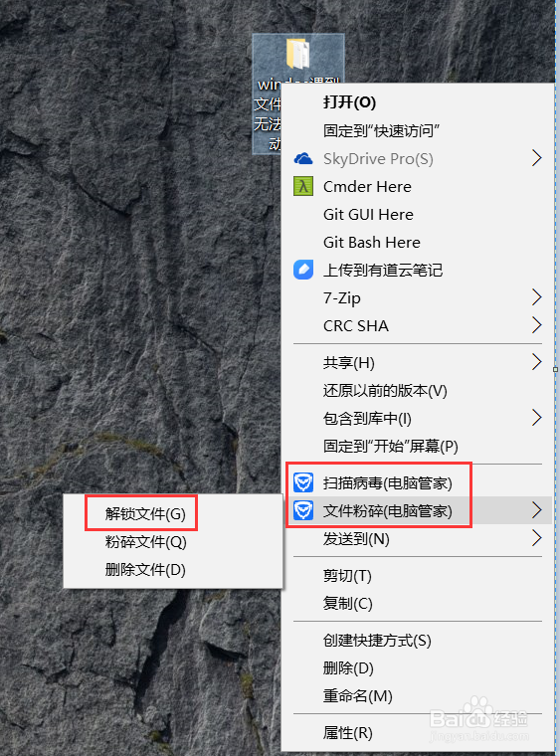Viewport: 560px width, 756px height.
Task: Expand the 发送到(N) submenu arrow
Action: (537, 538)
